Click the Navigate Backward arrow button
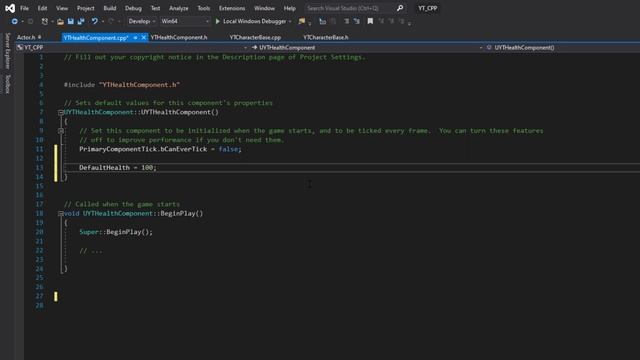640x360 pixels. click(x=14, y=21)
